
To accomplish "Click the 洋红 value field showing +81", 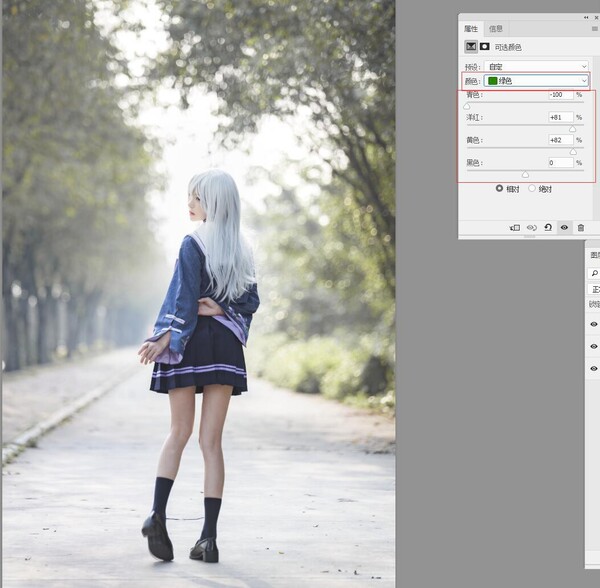I will click(x=561, y=117).
